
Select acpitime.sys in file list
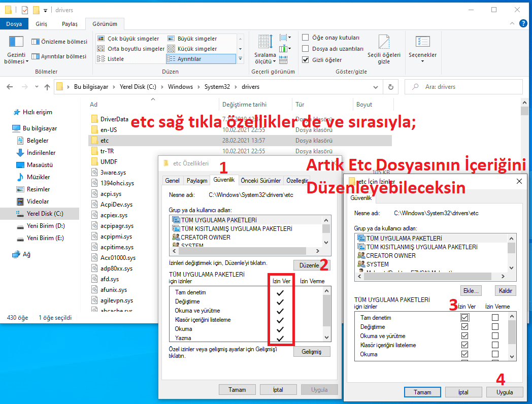117,247
